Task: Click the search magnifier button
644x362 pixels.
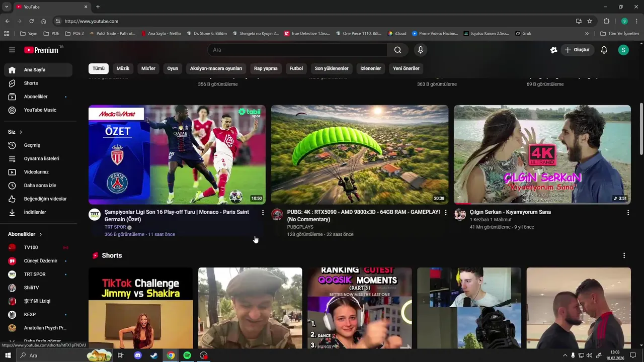Action: (398, 50)
